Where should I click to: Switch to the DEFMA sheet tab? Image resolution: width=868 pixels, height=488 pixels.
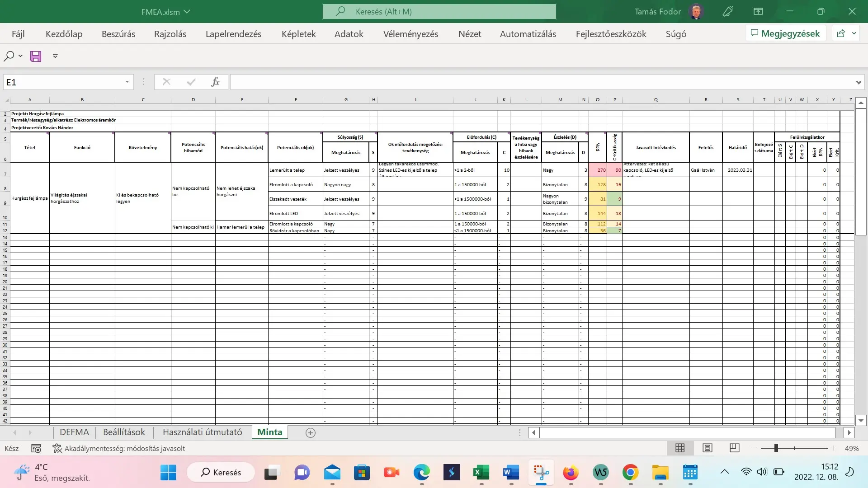coord(74,432)
